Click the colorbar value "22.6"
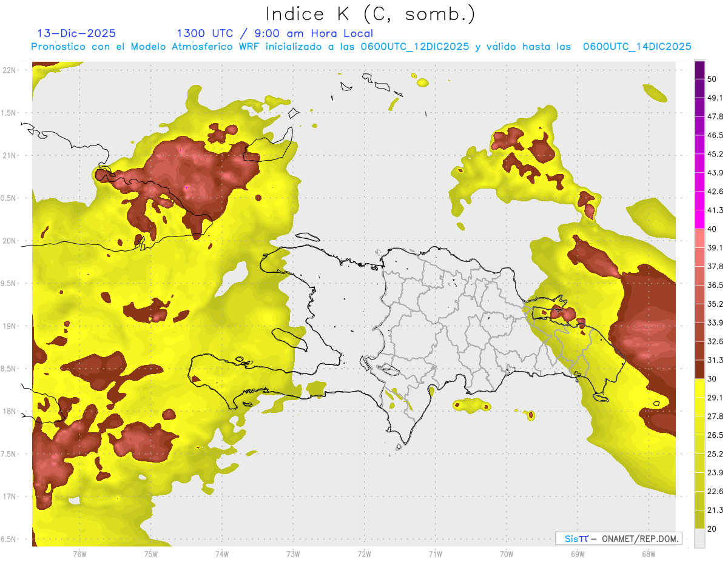 [x=715, y=492]
